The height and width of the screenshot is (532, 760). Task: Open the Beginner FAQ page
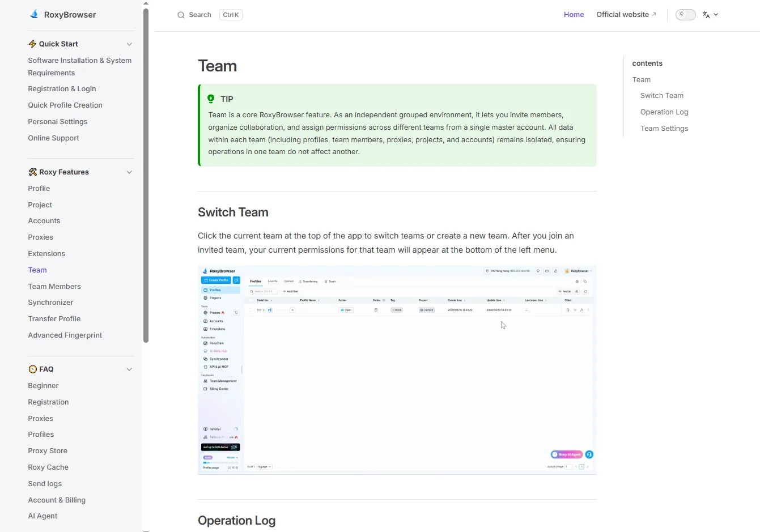(43, 386)
